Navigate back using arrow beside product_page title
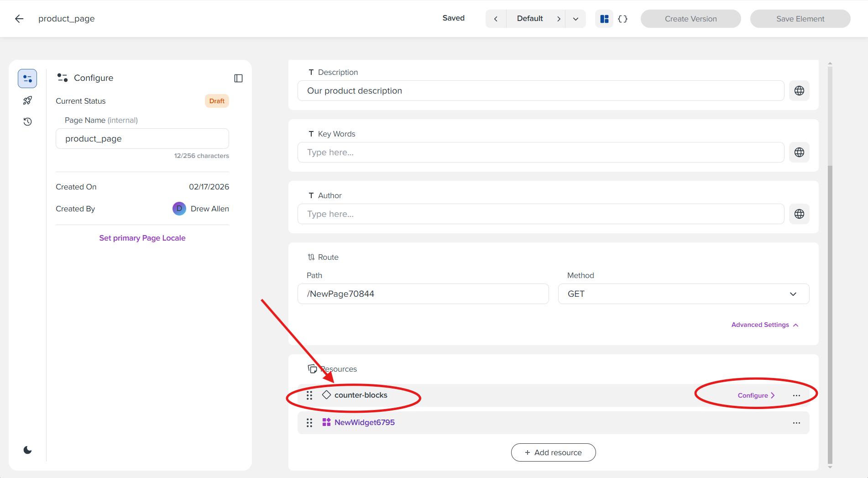The height and width of the screenshot is (478, 868). click(19, 18)
